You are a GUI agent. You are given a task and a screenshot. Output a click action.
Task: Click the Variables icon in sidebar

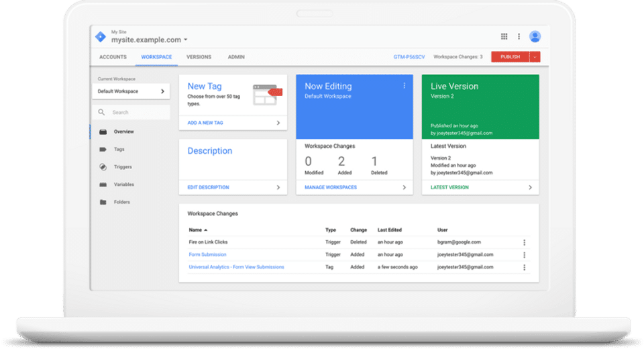click(x=103, y=185)
